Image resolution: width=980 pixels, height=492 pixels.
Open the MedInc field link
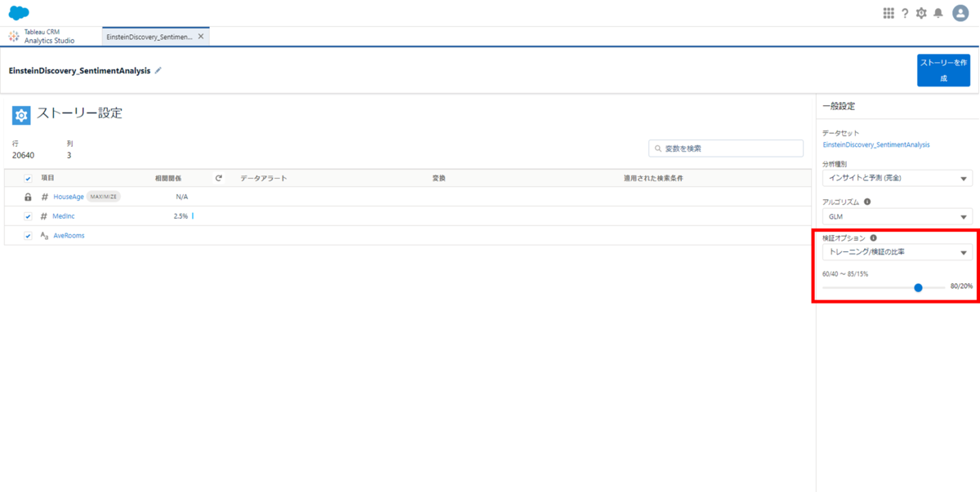tap(64, 216)
